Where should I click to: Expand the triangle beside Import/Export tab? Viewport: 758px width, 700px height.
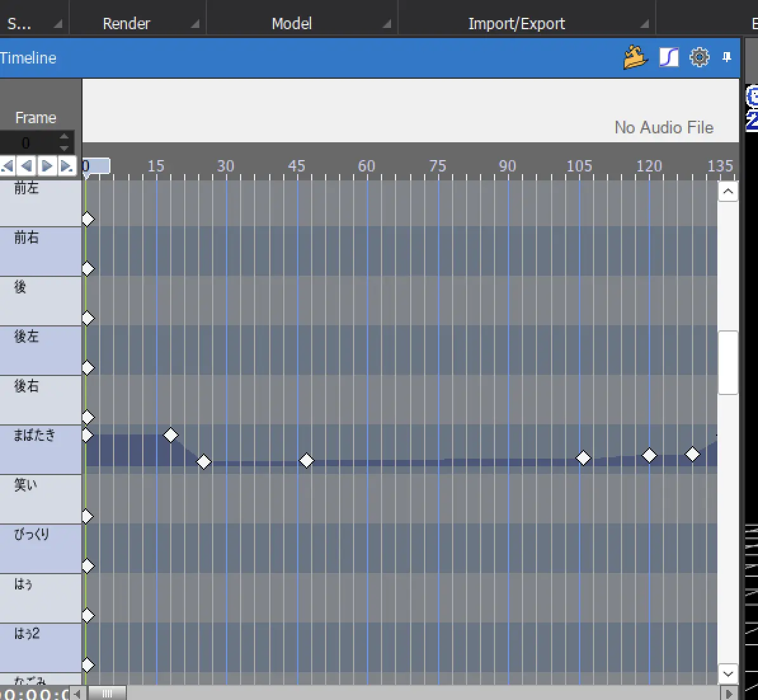pyautogui.click(x=644, y=24)
